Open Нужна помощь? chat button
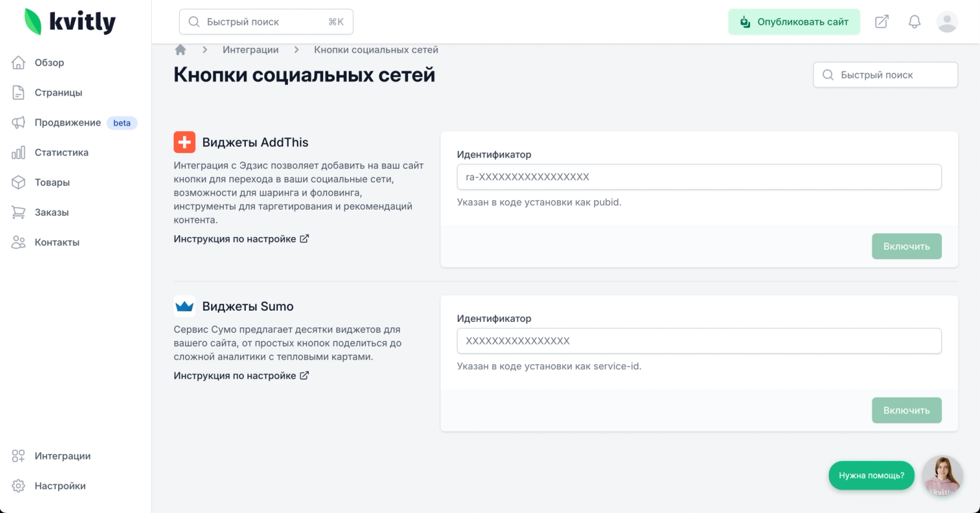Viewport: 980px width, 513px height. (x=871, y=476)
